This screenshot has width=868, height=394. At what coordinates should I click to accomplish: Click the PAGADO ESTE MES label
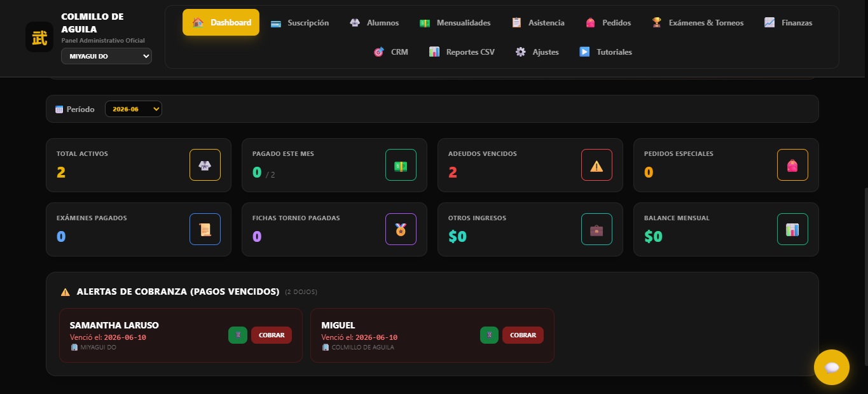click(x=283, y=154)
